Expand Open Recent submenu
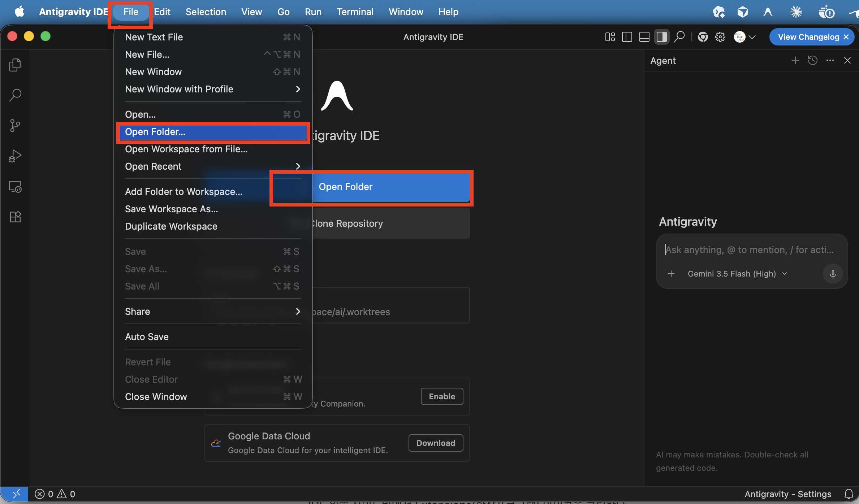Viewport: 859px width, 504px height. [213, 166]
